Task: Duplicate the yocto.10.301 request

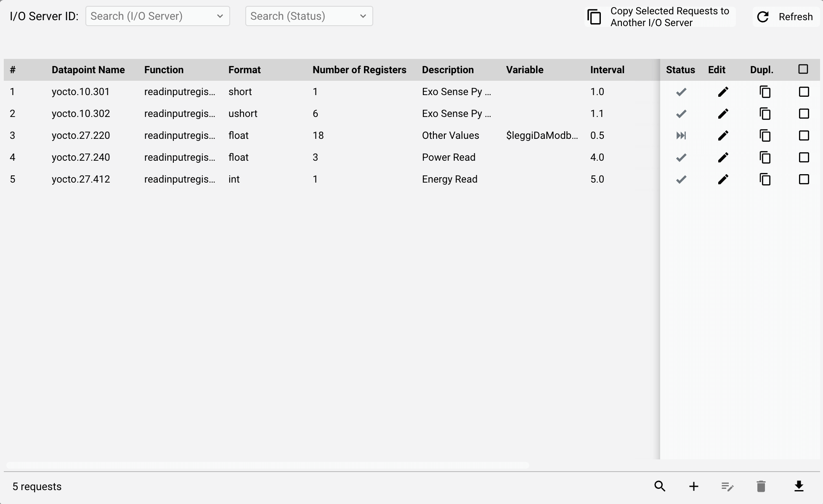Action: pos(765,92)
